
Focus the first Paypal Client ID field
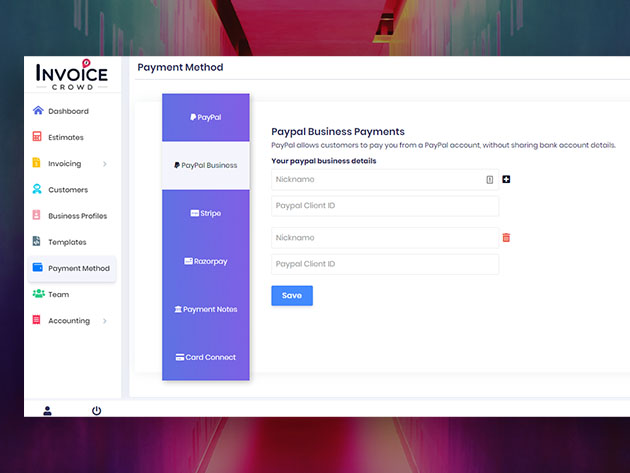click(x=385, y=206)
